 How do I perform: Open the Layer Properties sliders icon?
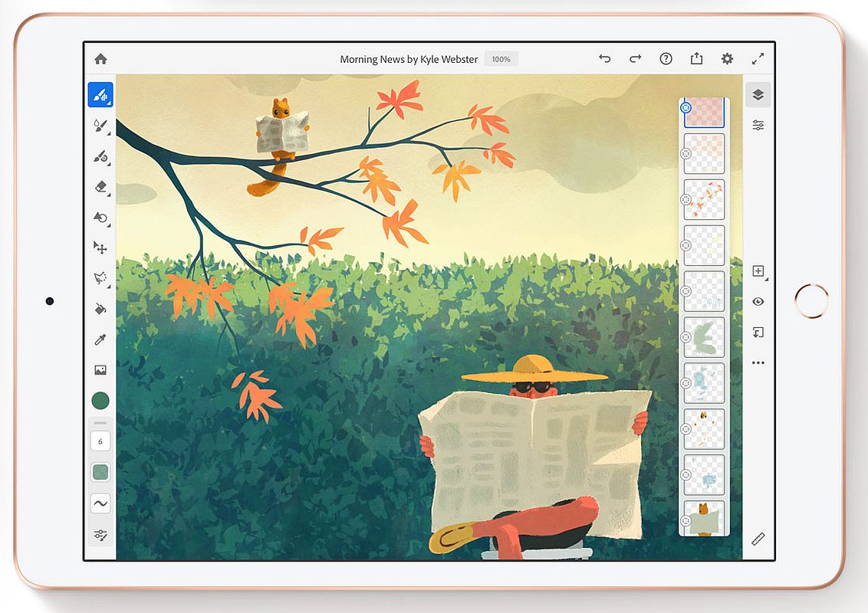click(758, 126)
